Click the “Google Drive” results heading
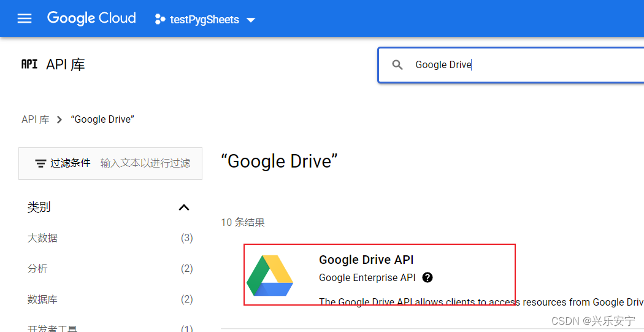Image resolution: width=644 pixels, height=332 pixels. (279, 161)
